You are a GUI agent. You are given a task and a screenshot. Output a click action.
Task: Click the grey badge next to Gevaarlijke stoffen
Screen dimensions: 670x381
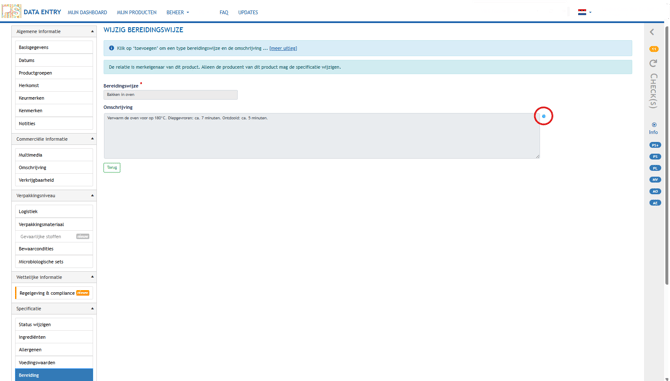click(x=83, y=236)
